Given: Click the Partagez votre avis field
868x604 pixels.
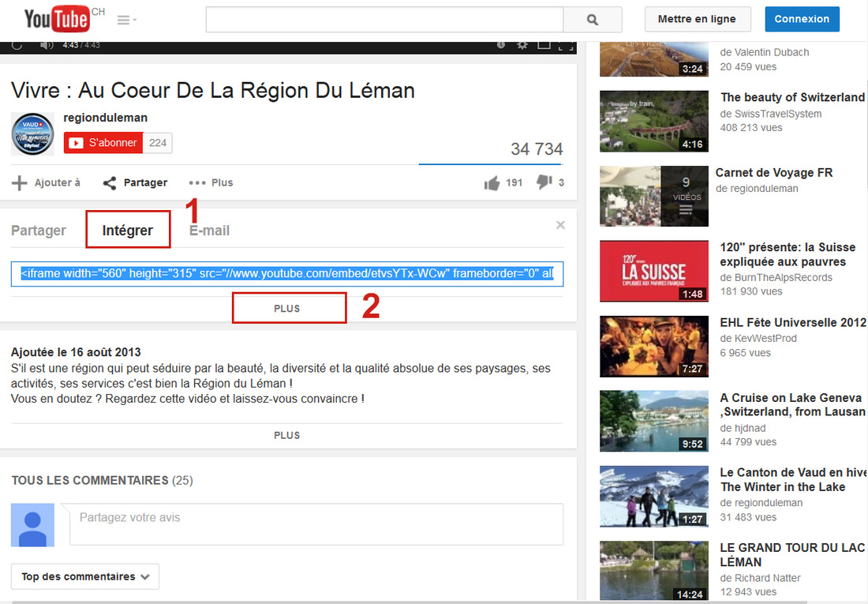Looking at the screenshot, I should tap(316, 524).
